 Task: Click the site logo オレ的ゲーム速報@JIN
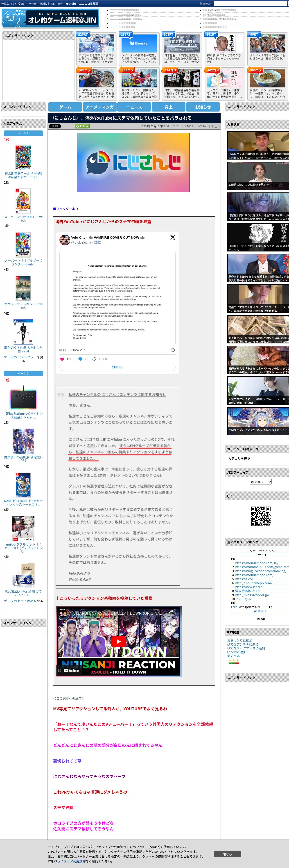50,18
